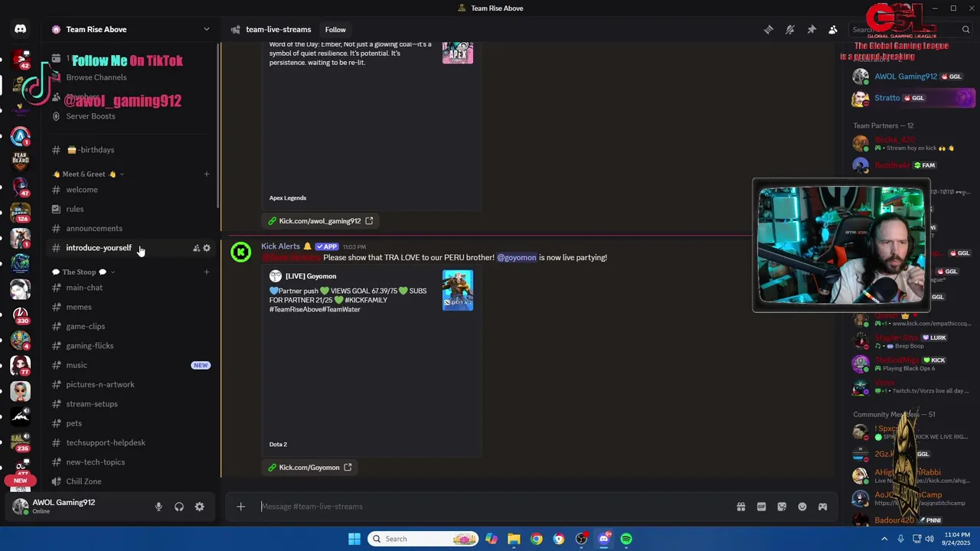The height and width of the screenshot is (551, 980).
Task: Collapse The Stoop category
Action: pos(83,272)
